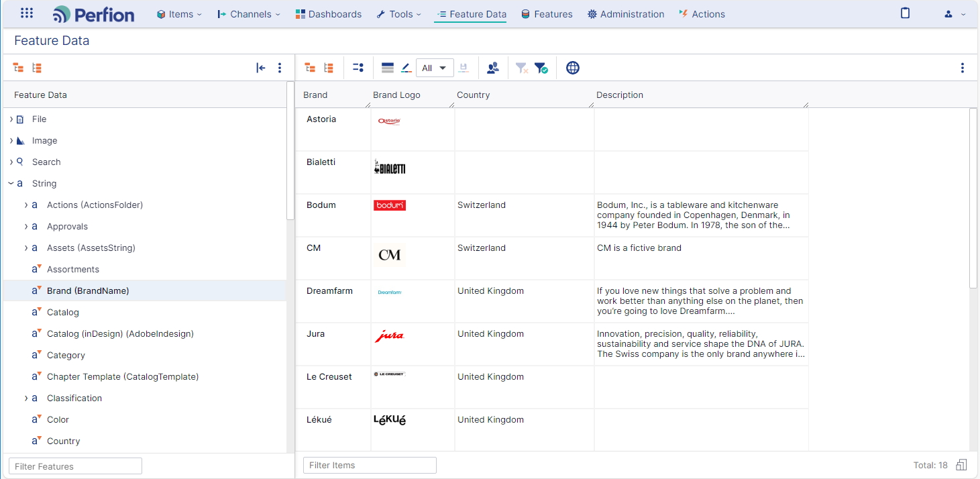This screenshot has height=479, width=980.
Task: Toggle the row layout view icon
Action: 387,68
